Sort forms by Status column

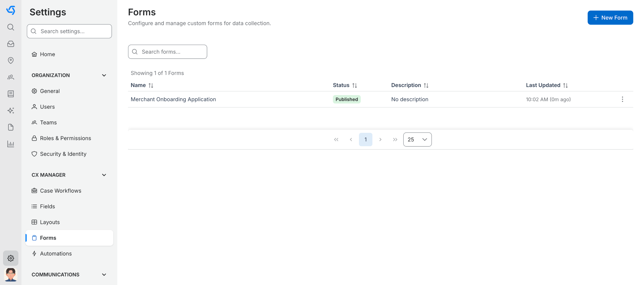[354, 85]
